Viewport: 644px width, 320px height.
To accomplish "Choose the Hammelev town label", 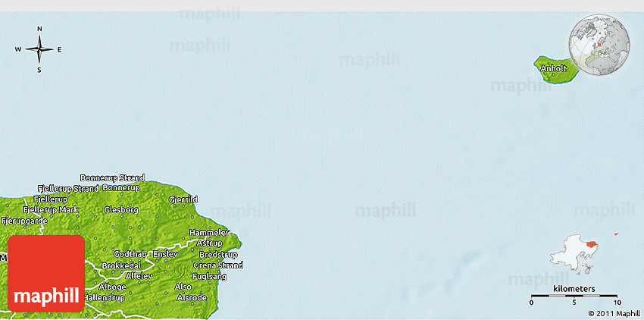I will tap(209, 232).
